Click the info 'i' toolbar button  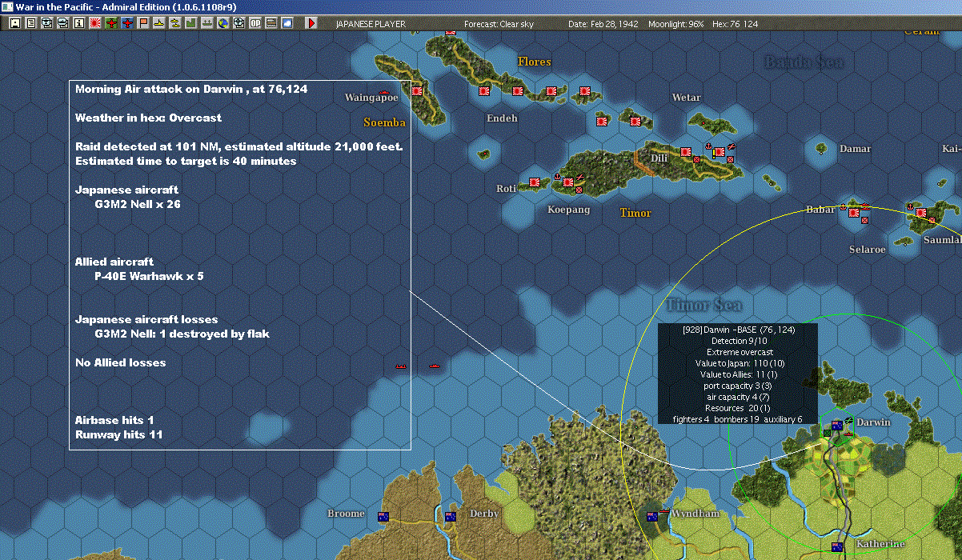tap(79, 23)
